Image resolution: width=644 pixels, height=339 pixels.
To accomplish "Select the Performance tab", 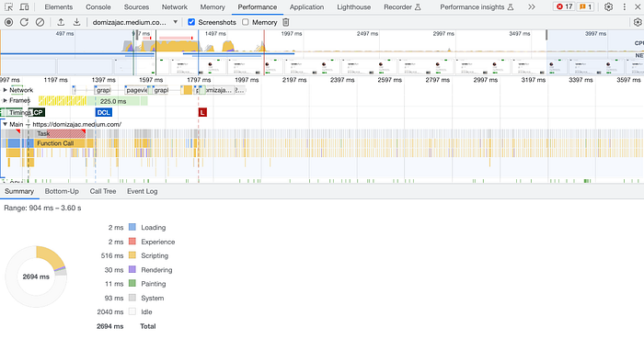I will click(258, 7).
